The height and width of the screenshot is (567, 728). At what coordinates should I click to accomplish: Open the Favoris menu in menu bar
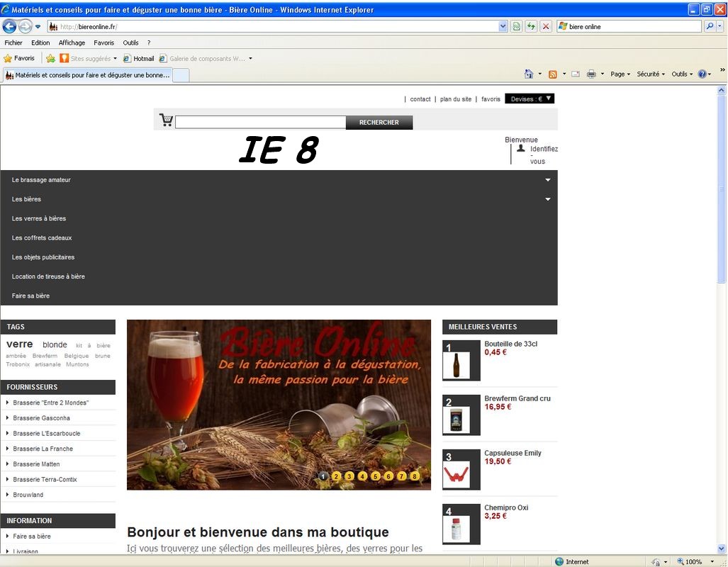(x=103, y=43)
